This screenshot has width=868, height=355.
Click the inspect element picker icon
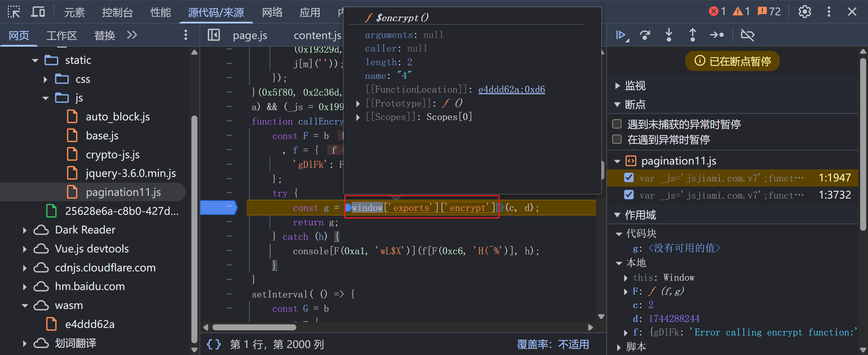(x=14, y=12)
